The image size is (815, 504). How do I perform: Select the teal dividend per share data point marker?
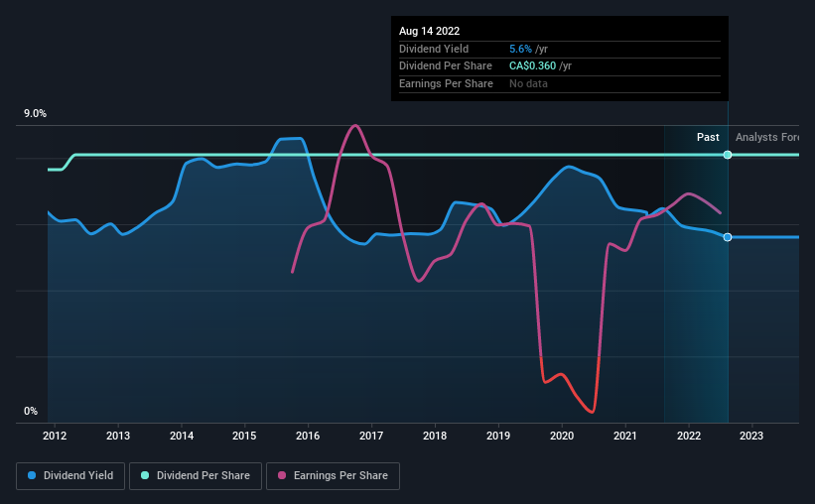(x=728, y=155)
